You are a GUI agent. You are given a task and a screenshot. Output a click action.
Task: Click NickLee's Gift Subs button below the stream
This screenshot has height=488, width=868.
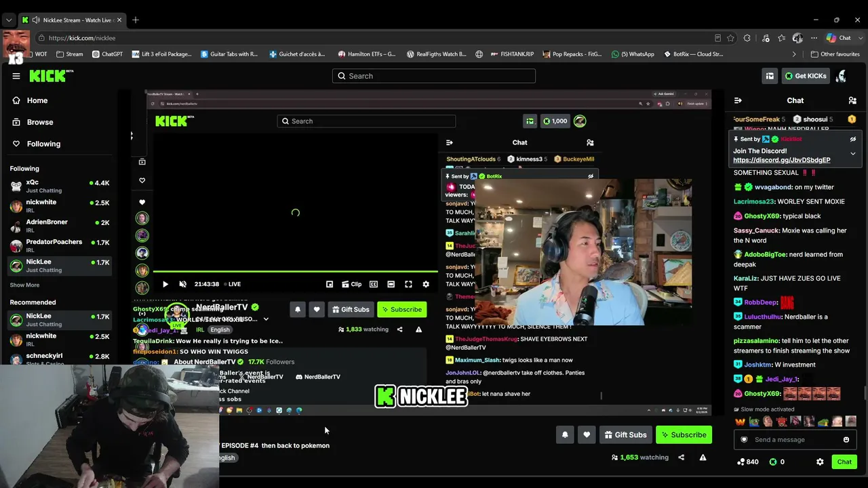tap(625, 435)
